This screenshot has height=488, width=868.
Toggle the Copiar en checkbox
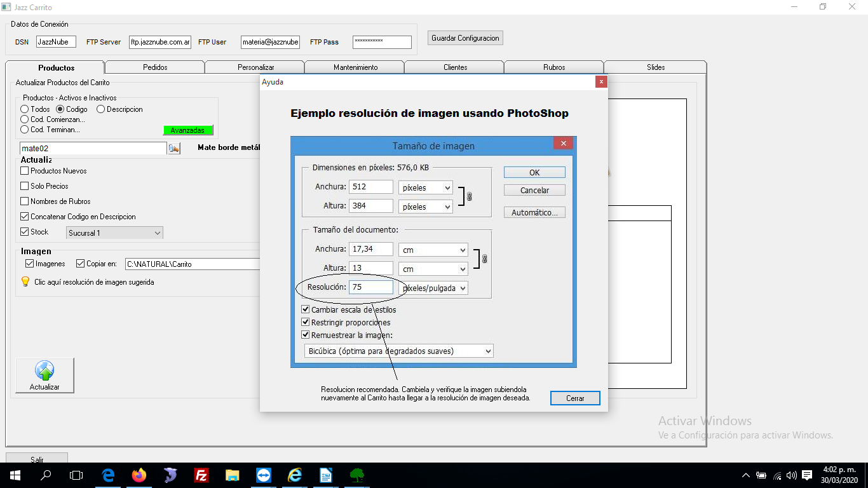81,264
